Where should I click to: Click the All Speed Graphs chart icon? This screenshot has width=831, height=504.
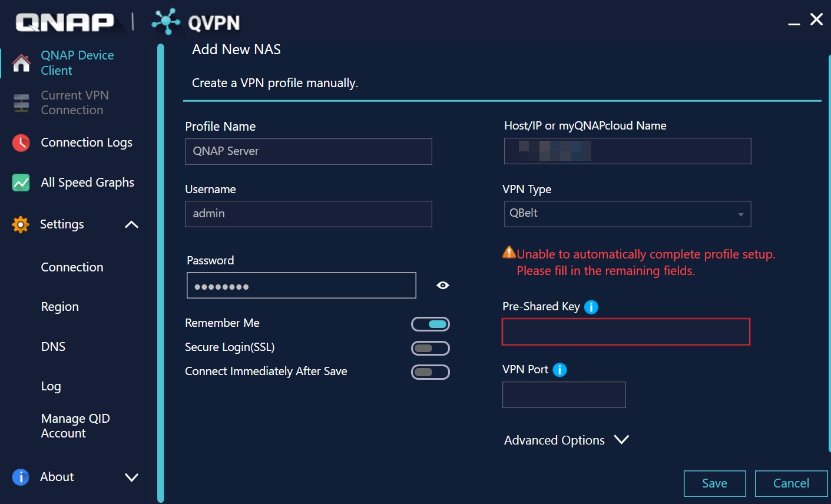[x=21, y=183]
